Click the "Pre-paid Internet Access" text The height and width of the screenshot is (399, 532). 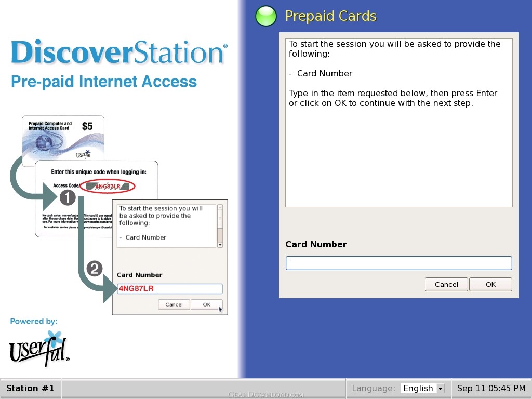[104, 82]
